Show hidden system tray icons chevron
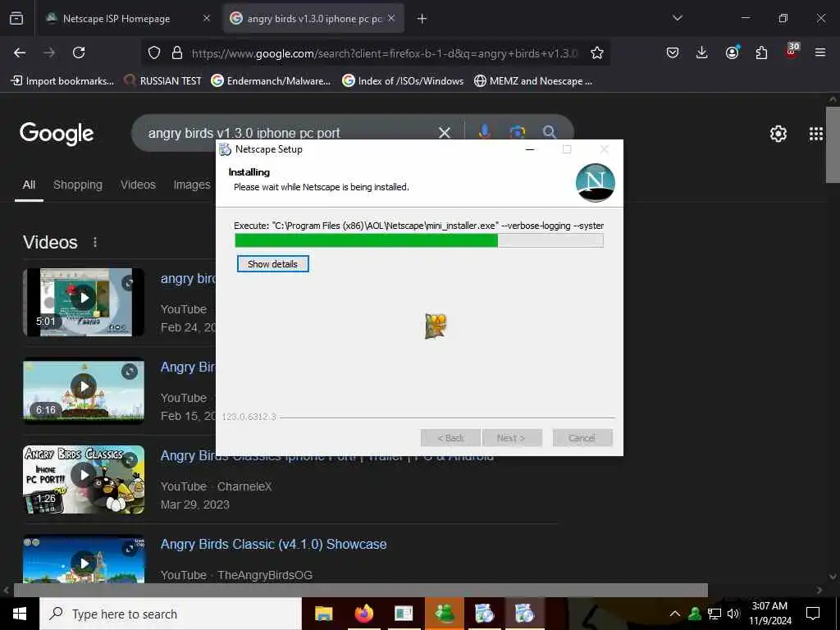Image resolution: width=840 pixels, height=630 pixels. click(675, 614)
